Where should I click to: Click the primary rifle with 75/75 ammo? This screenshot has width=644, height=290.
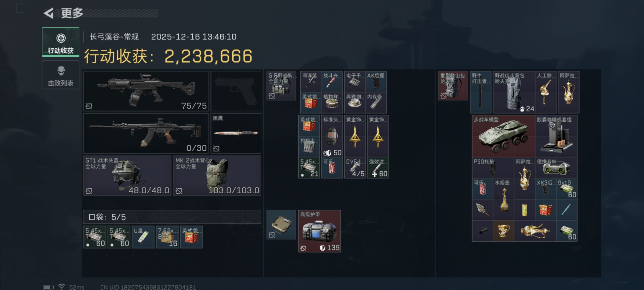(146, 91)
